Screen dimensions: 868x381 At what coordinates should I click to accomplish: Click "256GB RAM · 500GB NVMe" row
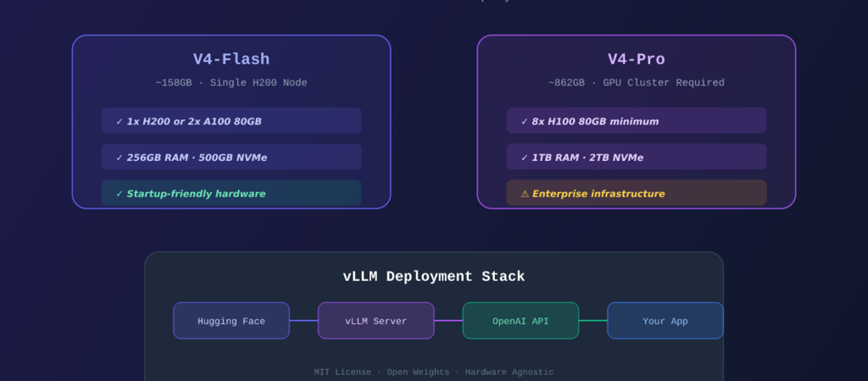pyautogui.click(x=231, y=157)
